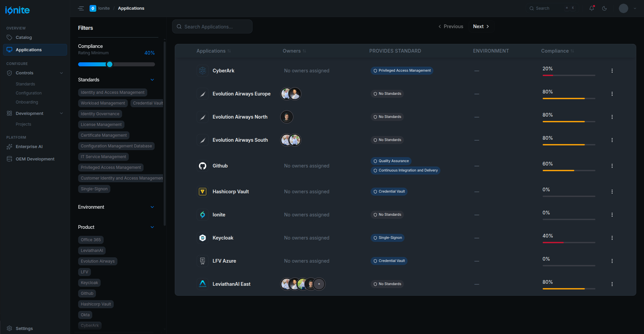Go to Enterprise AI in sidebar
The image size is (644, 334).
click(29, 147)
